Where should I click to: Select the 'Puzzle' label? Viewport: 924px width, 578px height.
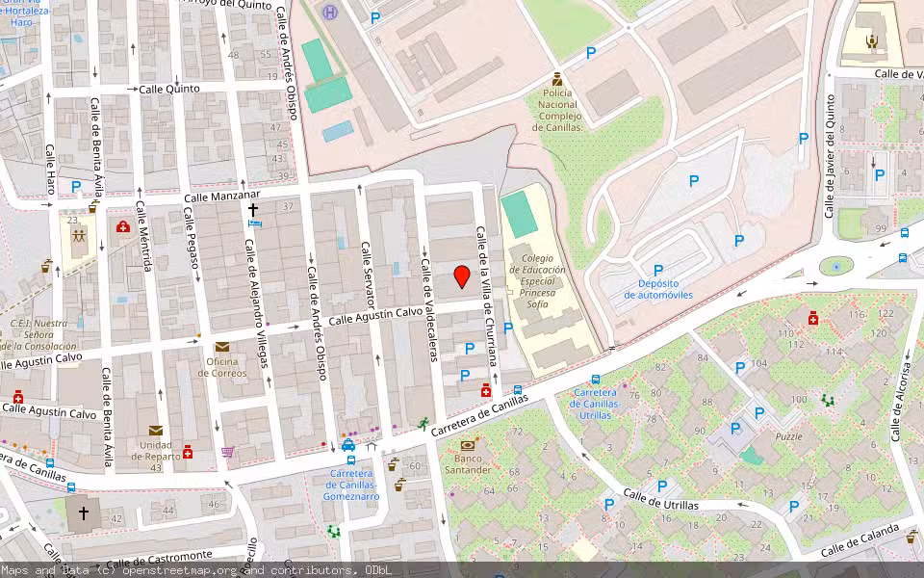[789, 436]
